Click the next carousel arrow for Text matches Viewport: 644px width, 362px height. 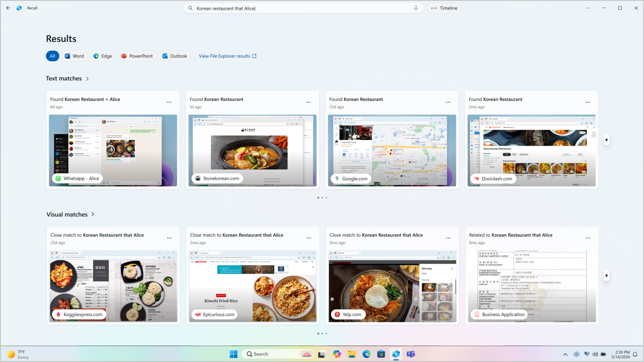[x=607, y=140]
